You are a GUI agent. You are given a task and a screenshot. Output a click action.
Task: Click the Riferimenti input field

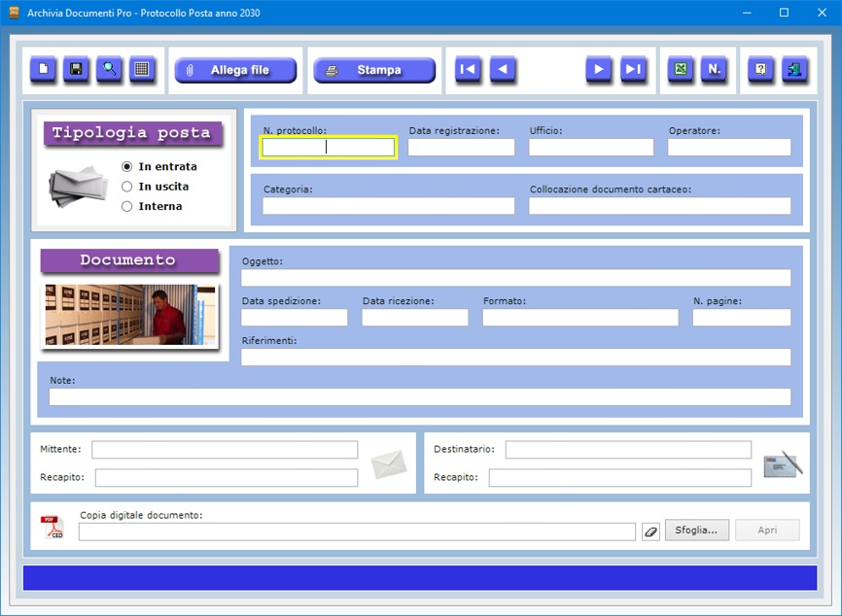515,357
